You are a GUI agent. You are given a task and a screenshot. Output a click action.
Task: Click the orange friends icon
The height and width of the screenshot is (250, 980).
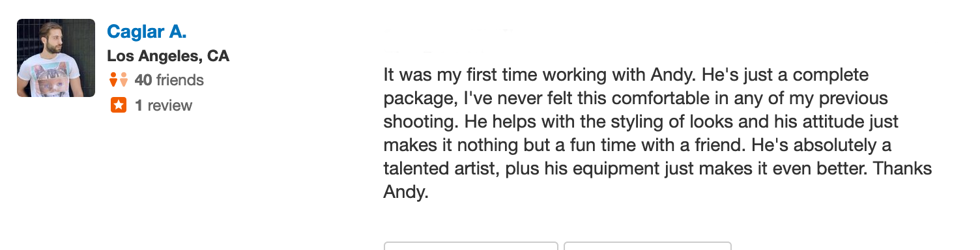coord(119,80)
